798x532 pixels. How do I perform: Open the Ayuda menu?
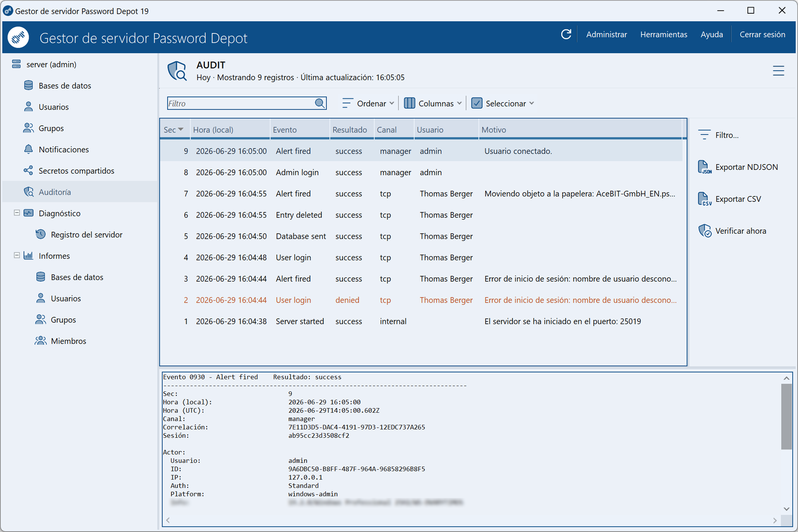tap(712, 34)
